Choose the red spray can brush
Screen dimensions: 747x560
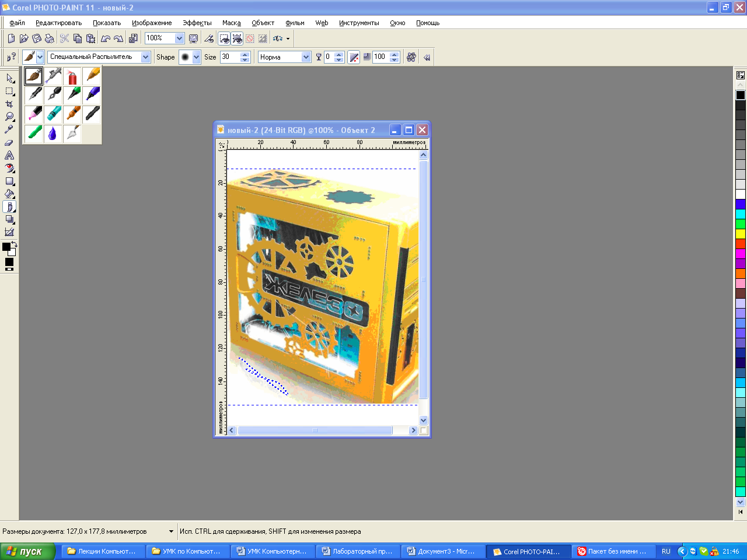coord(72,76)
